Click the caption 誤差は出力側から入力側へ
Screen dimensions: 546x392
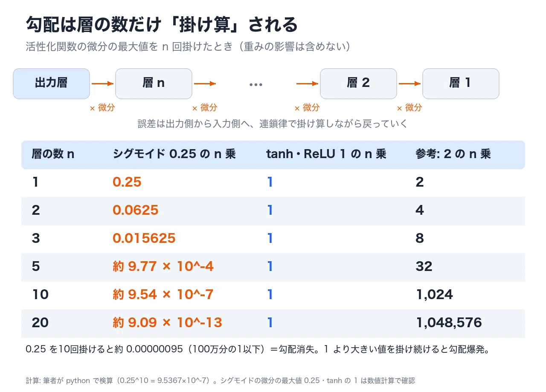pos(273,124)
